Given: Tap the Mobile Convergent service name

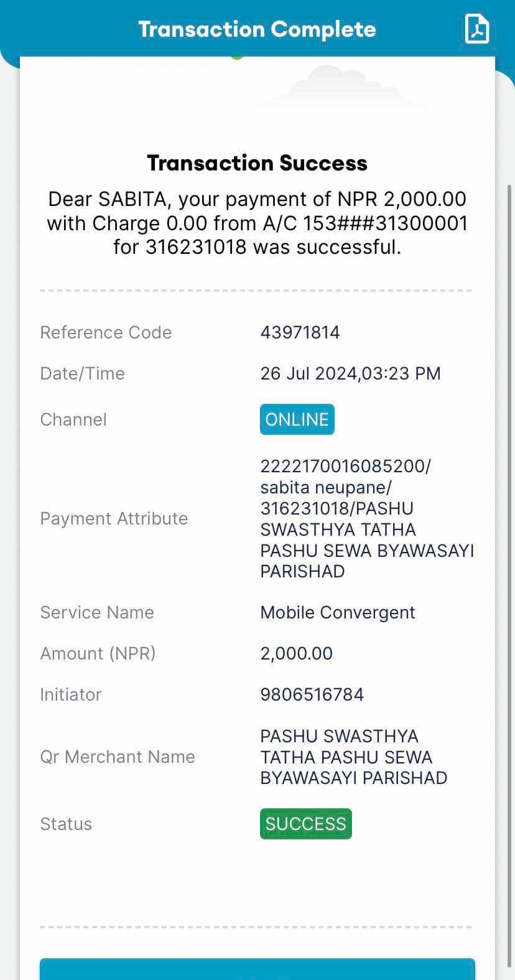Looking at the screenshot, I should (x=338, y=612).
